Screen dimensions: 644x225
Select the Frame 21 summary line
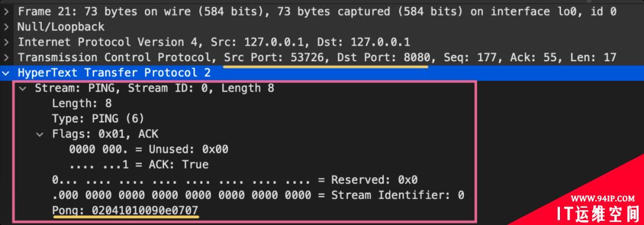(317, 12)
